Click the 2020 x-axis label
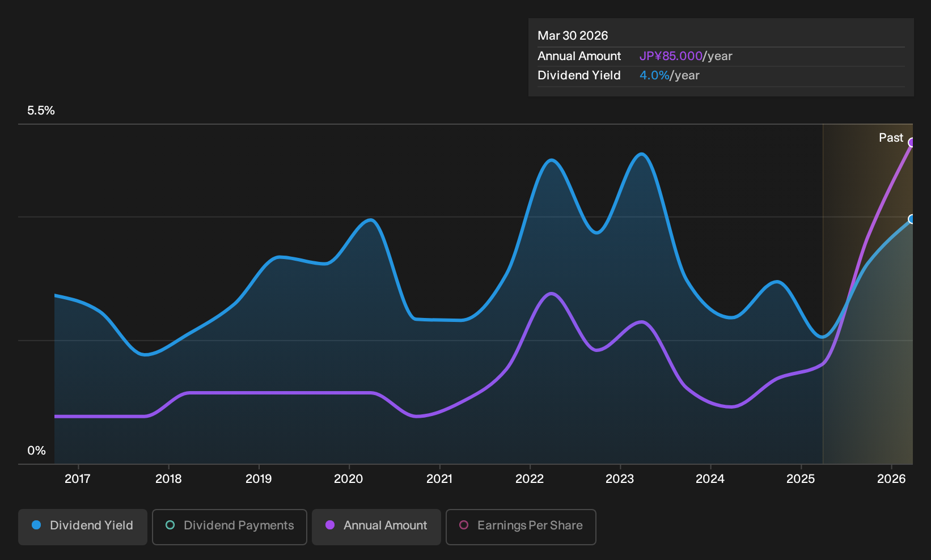Viewport: 931px width, 560px height. pos(349,479)
